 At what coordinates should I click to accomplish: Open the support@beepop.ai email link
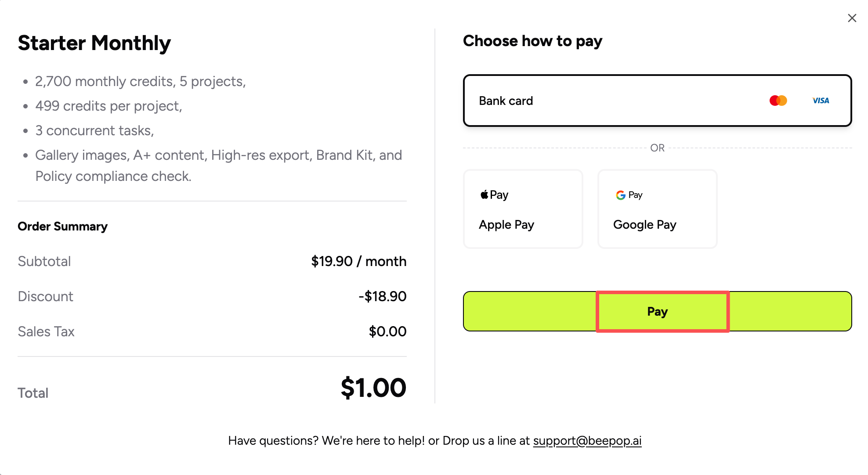coord(587,440)
